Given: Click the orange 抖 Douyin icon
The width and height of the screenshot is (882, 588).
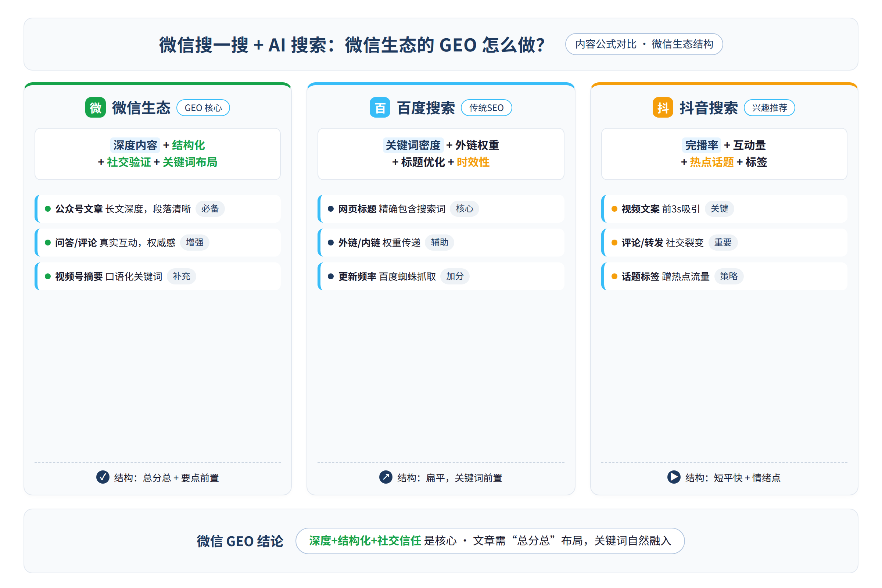Looking at the screenshot, I should click(x=663, y=108).
